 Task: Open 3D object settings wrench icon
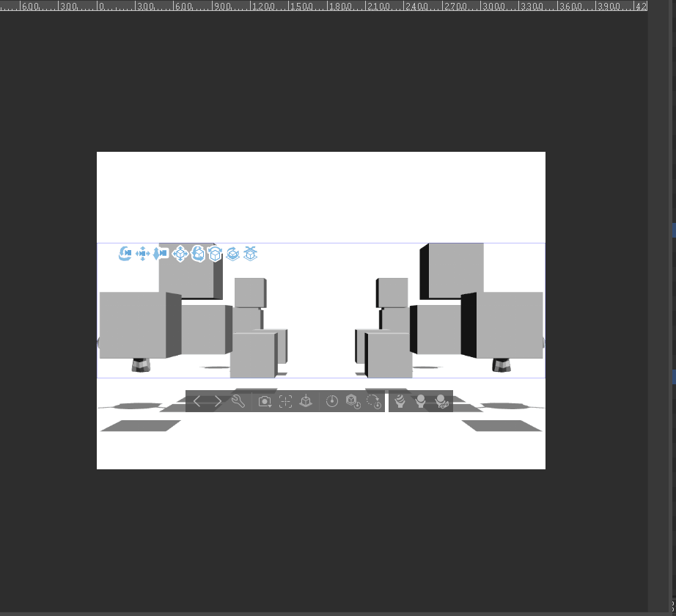(x=238, y=401)
